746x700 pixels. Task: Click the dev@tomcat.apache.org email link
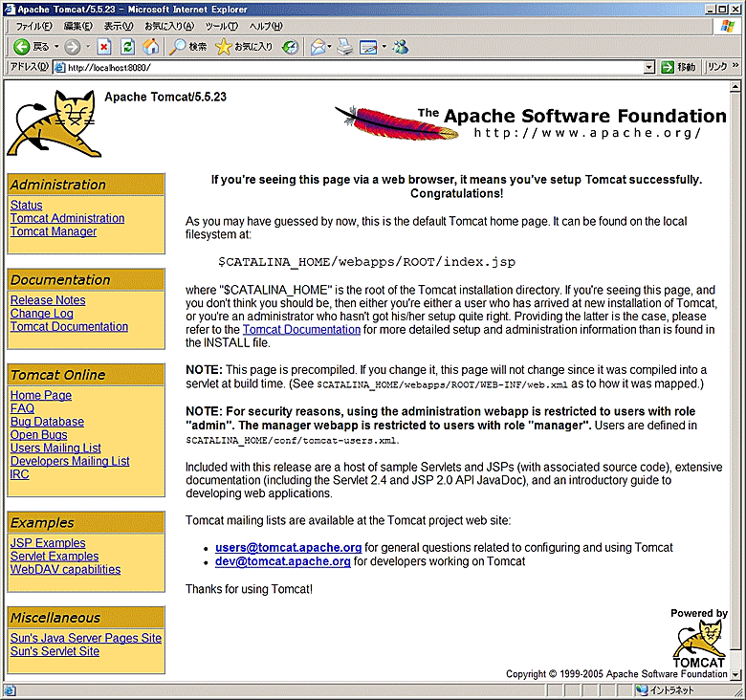[282, 561]
